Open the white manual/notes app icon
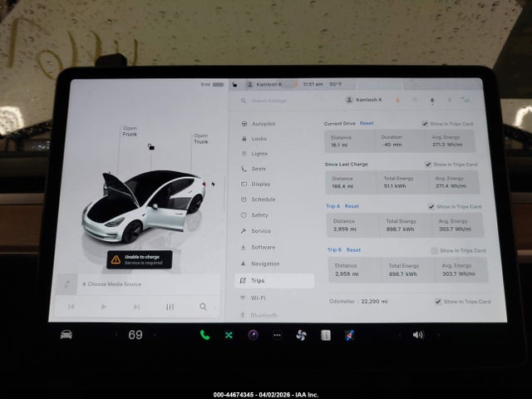 [325, 335]
